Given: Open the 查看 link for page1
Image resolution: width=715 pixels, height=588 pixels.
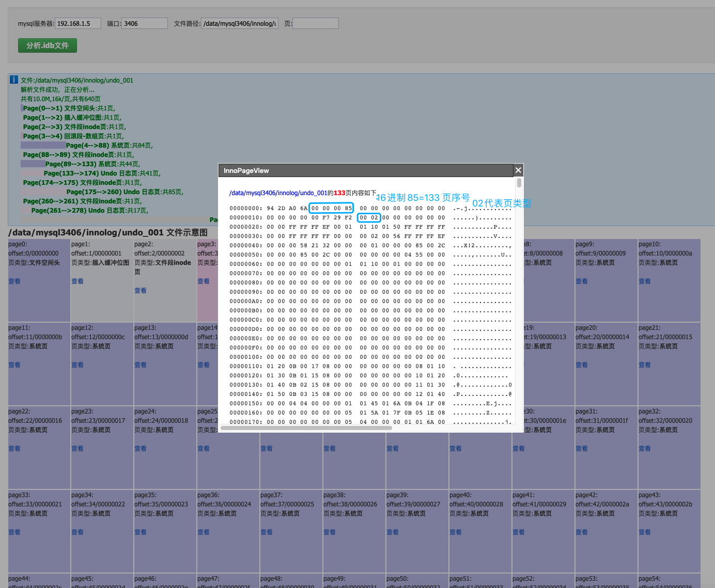Looking at the screenshot, I should (x=77, y=281).
